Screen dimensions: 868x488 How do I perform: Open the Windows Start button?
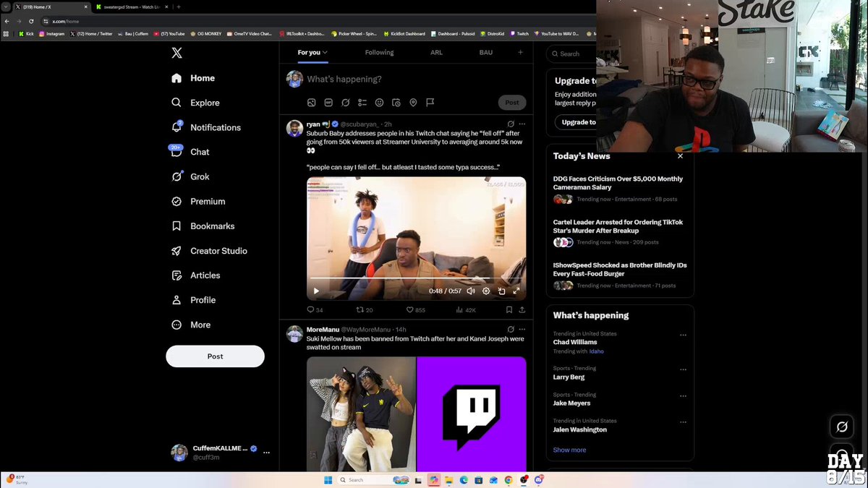coord(328,479)
